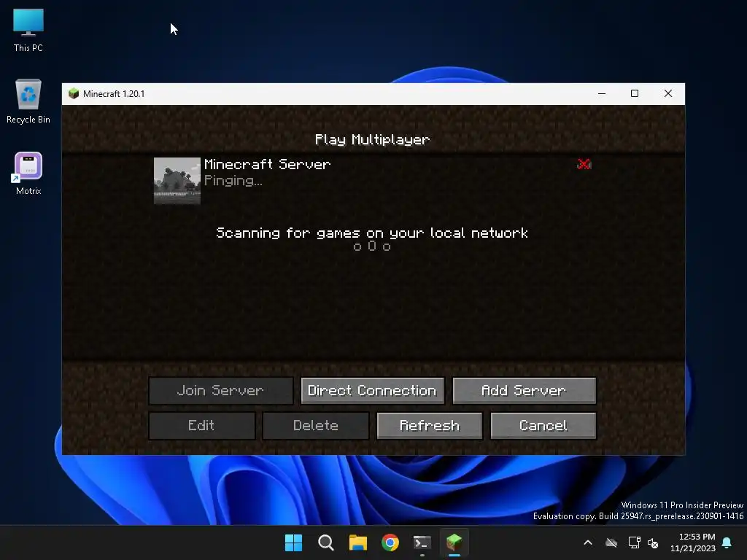Select the Minecraft Server thumbnail image
The image size is (747, 560).
point(177,181)
